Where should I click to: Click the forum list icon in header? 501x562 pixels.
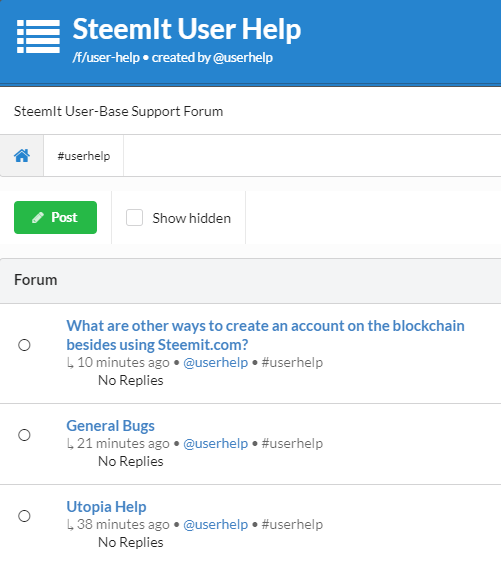[x=38, y=37]
